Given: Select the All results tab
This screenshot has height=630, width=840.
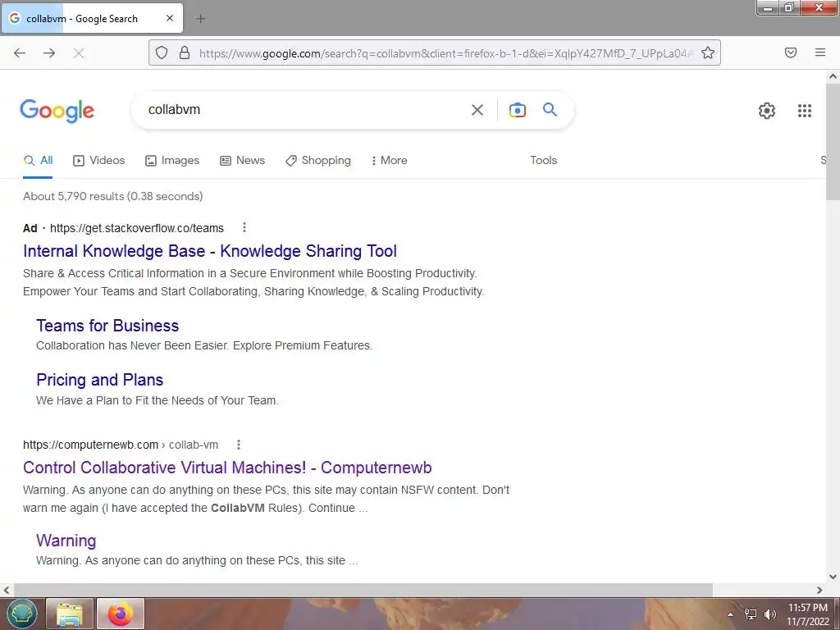Looking at the screenshot, I should click(39, 160).
